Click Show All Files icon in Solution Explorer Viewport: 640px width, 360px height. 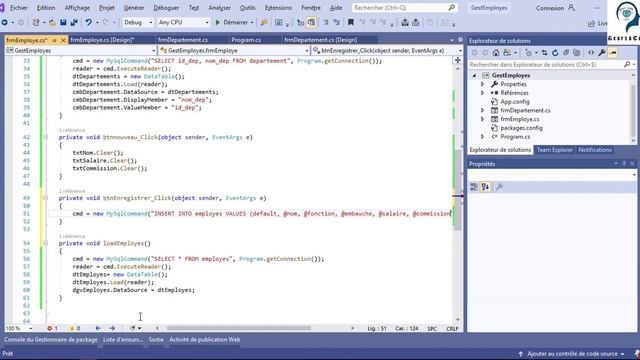[x=576, y=53]
